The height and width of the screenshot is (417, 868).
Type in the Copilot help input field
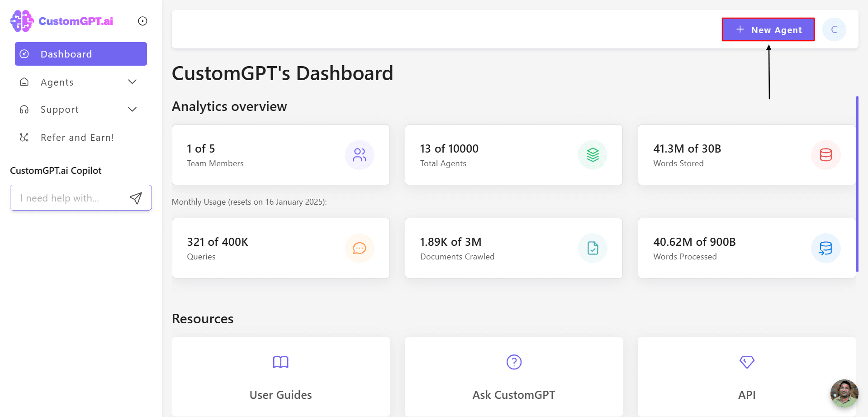70,198
